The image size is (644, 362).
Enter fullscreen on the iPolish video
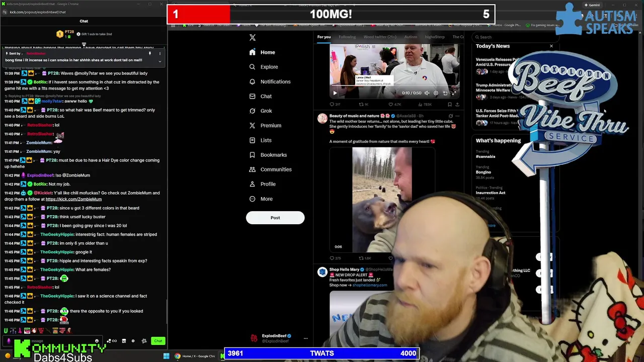[x=453, y=93]
